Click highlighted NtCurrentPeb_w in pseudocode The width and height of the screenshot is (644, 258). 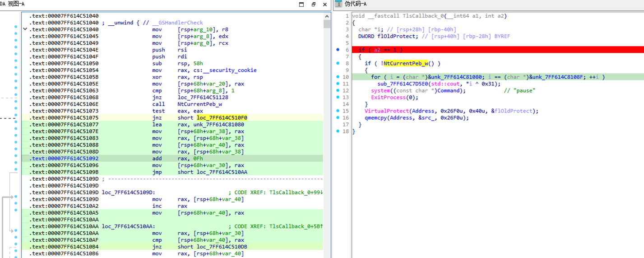405,64
